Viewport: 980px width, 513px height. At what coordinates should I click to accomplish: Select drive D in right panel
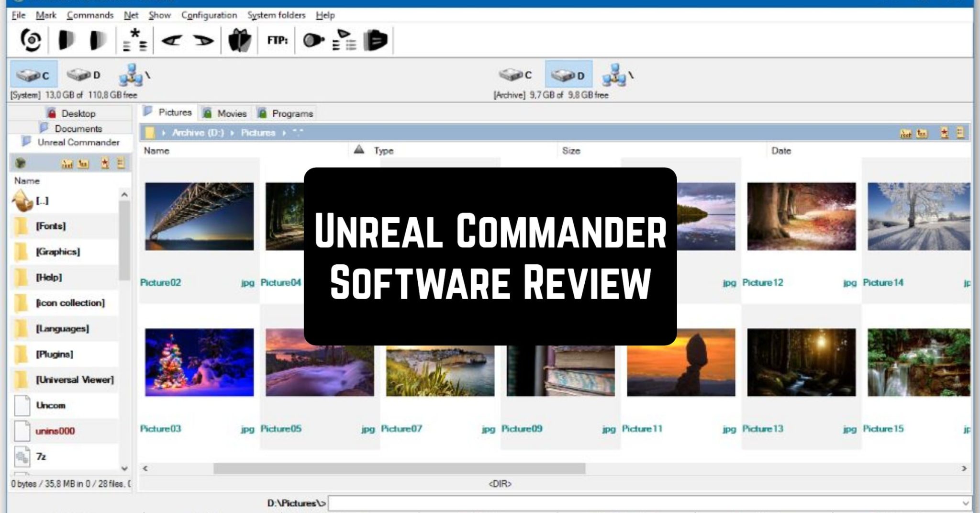tap(568, 75)
